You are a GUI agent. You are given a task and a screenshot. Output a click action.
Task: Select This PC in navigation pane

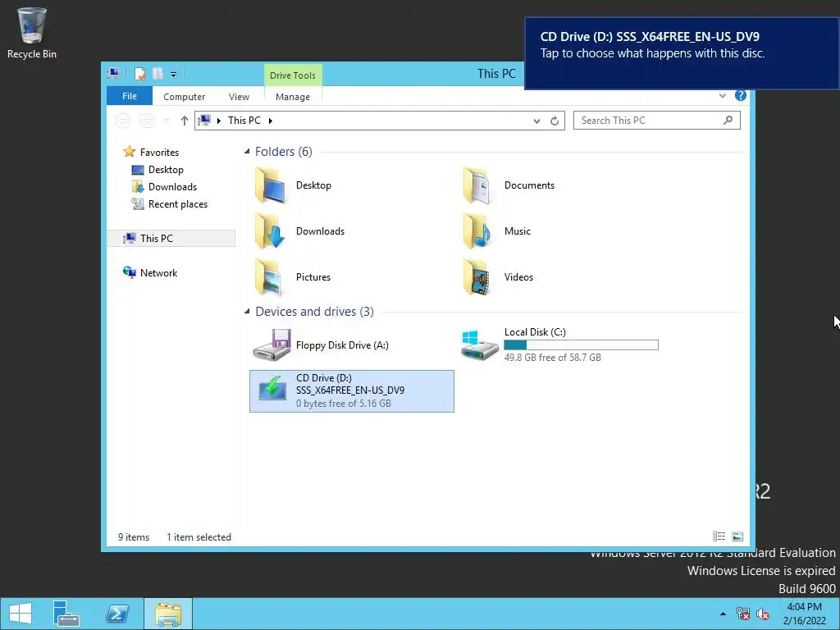(x=171, y=239)
